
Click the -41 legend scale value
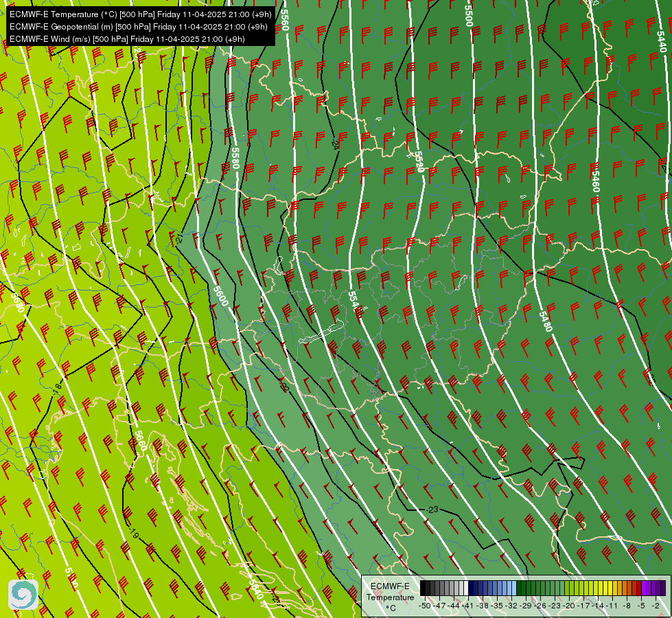[x=467, y=606]
